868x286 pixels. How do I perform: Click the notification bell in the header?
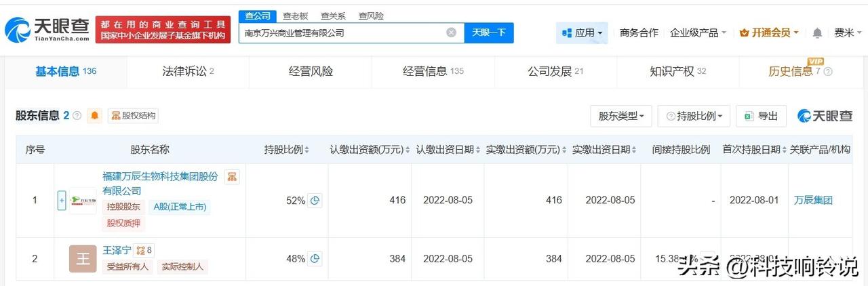[x=817, y=33]
